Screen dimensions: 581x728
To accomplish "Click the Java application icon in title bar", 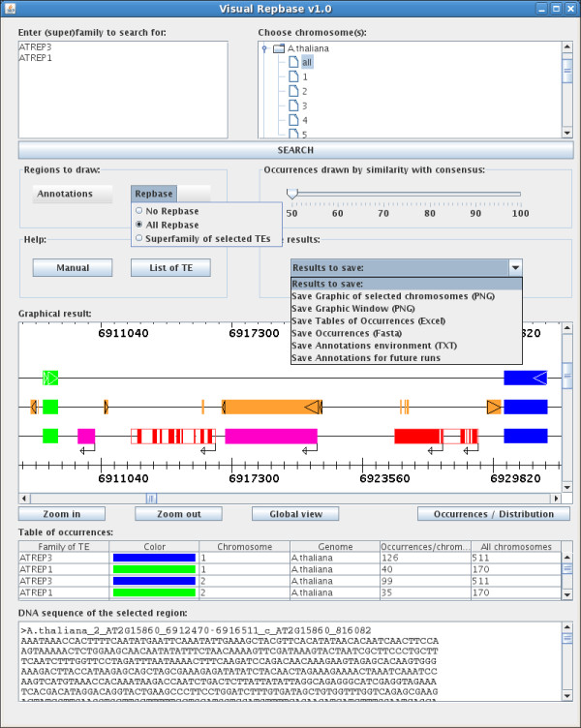I will 11,9.
